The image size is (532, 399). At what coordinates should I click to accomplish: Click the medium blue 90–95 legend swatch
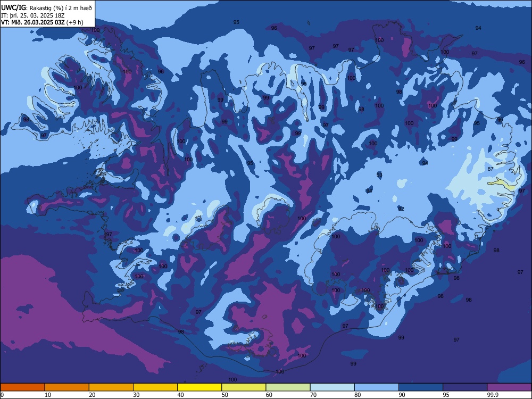421,387
